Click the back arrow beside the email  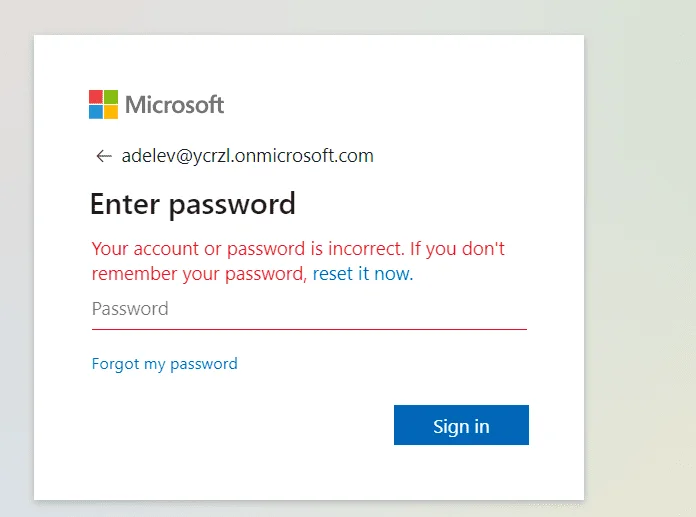[x=103, y=156]
